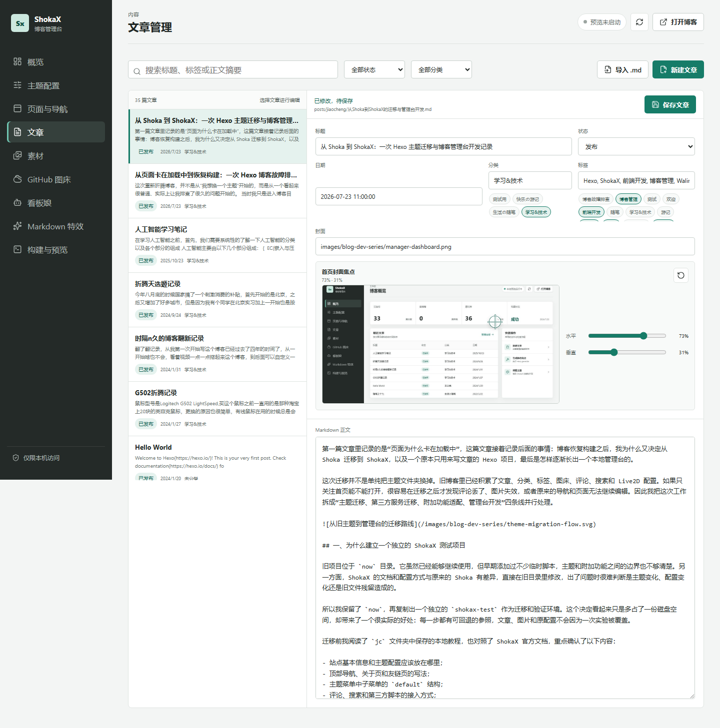Click the 新建文章 new article button
Screen dimensions: 720x728
tap(678, 69)
